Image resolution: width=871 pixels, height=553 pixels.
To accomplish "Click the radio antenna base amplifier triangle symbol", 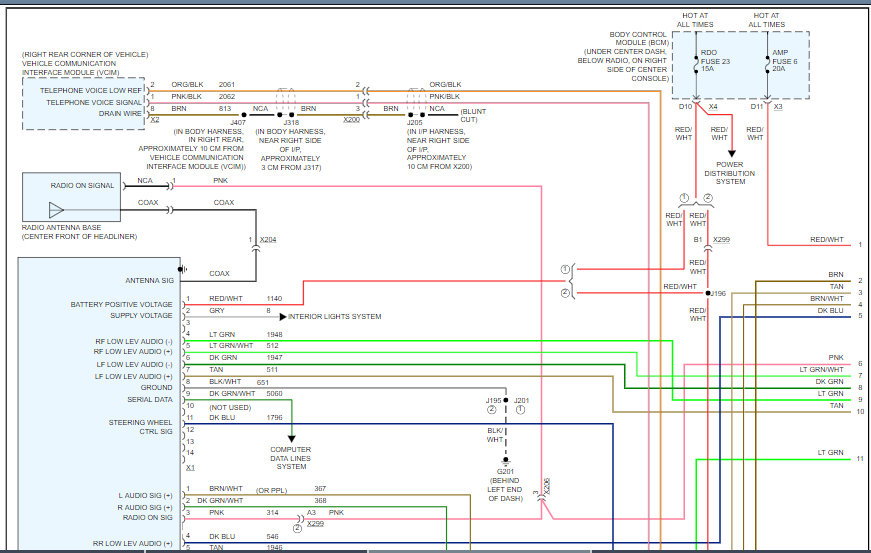I will coord(57,210).
